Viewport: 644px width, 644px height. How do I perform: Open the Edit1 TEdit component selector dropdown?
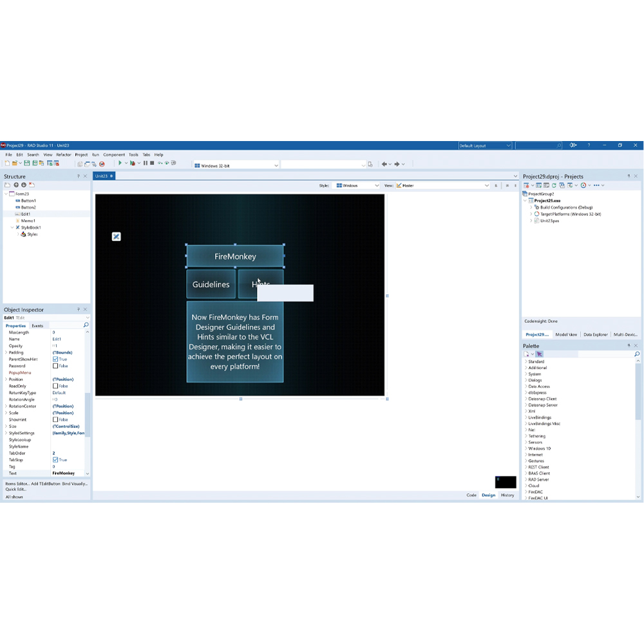(87, 317)
